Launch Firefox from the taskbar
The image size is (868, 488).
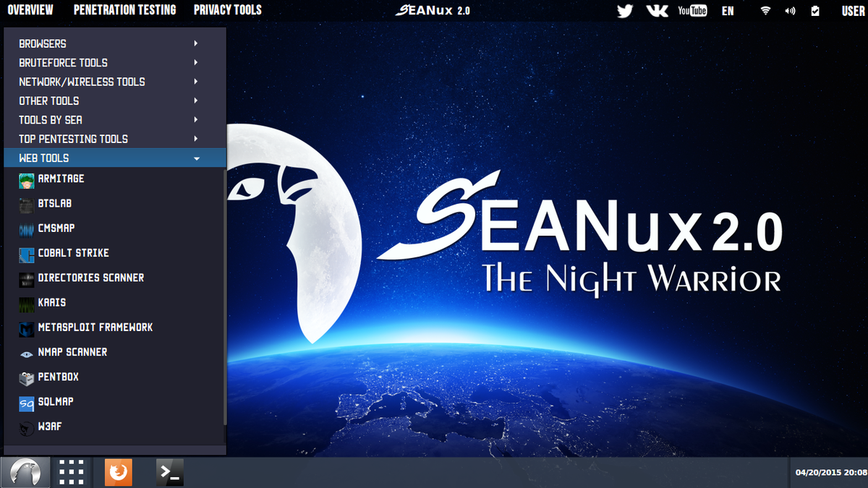click(x=118, y=471)
